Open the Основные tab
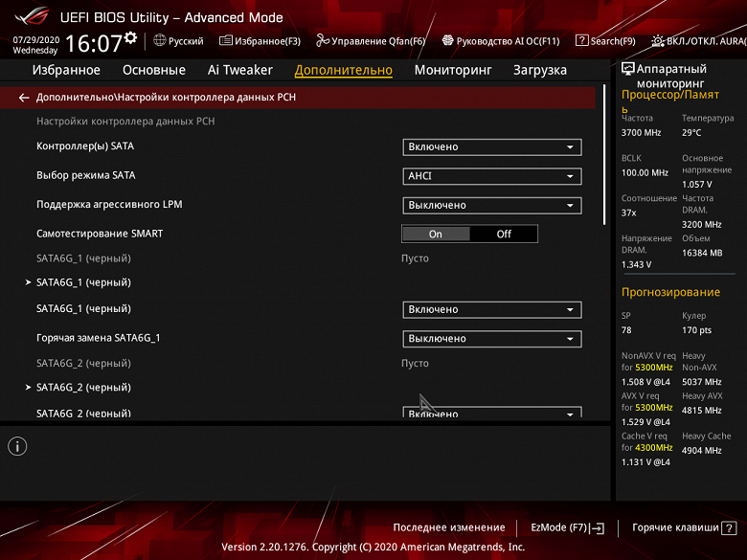This screenshot has width=747, height=560. tap(154, 70)
